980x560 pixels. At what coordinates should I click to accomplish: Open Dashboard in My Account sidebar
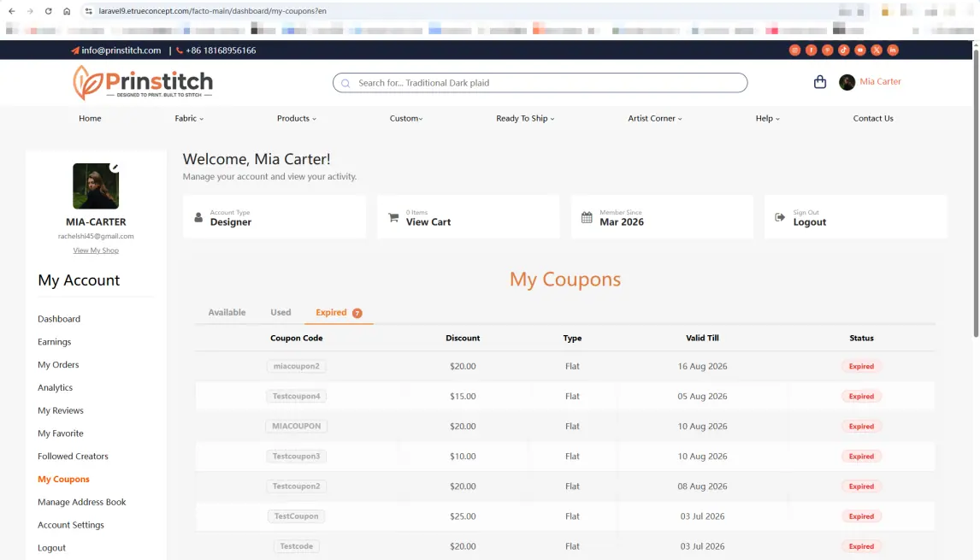pyautogui.click(x=59, y=319)
